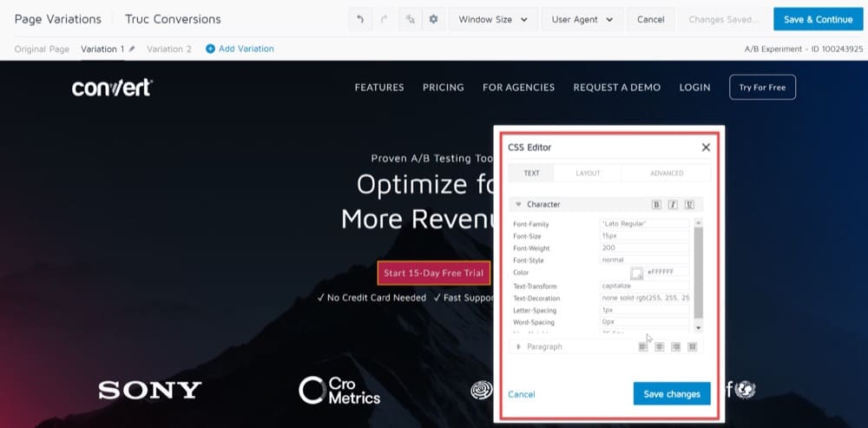Open the REQUEST A DEMO nav link
This screenshot has width=868, height=428.
(x=616, y=88)
